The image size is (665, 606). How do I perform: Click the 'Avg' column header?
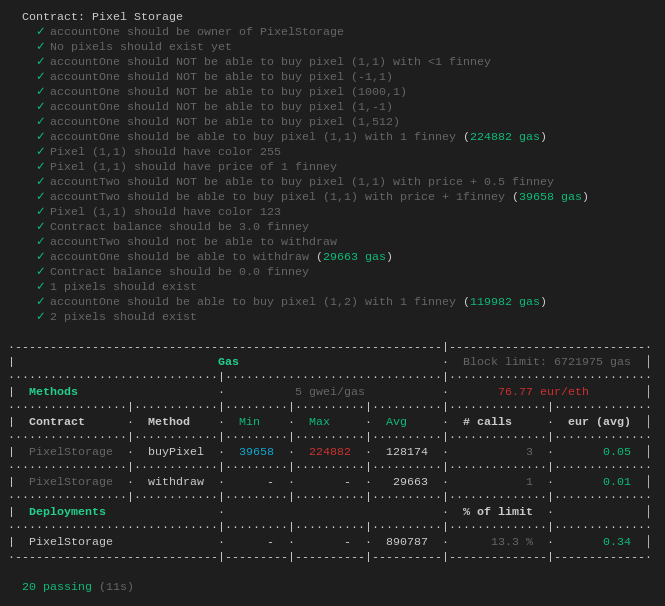[396, 422]
